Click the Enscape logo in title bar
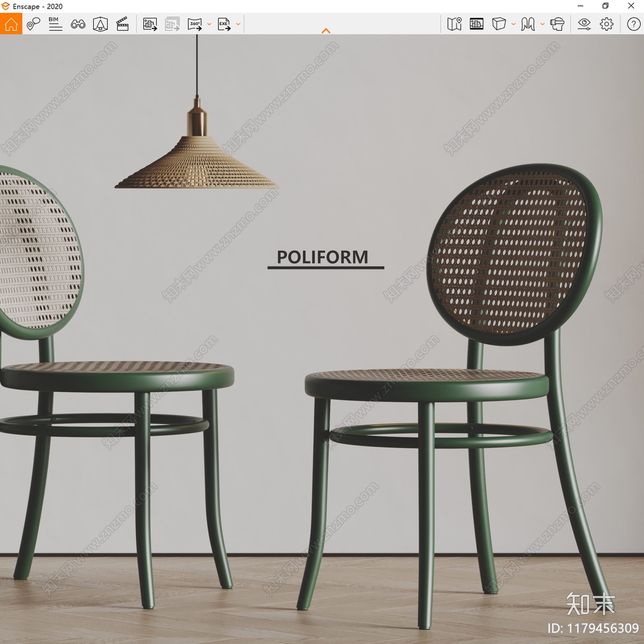The image size is (644, 644). tap(6, 6)
